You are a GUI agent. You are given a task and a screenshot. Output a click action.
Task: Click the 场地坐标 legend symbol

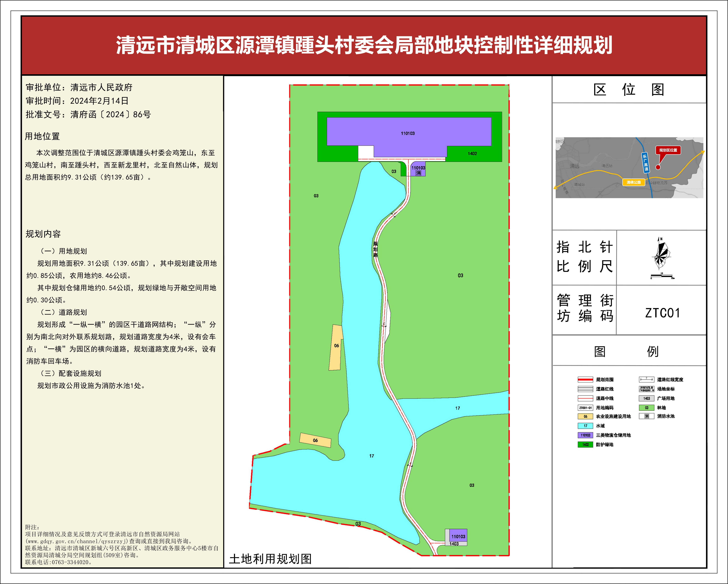pyautogui.click(x=646, y=389)
